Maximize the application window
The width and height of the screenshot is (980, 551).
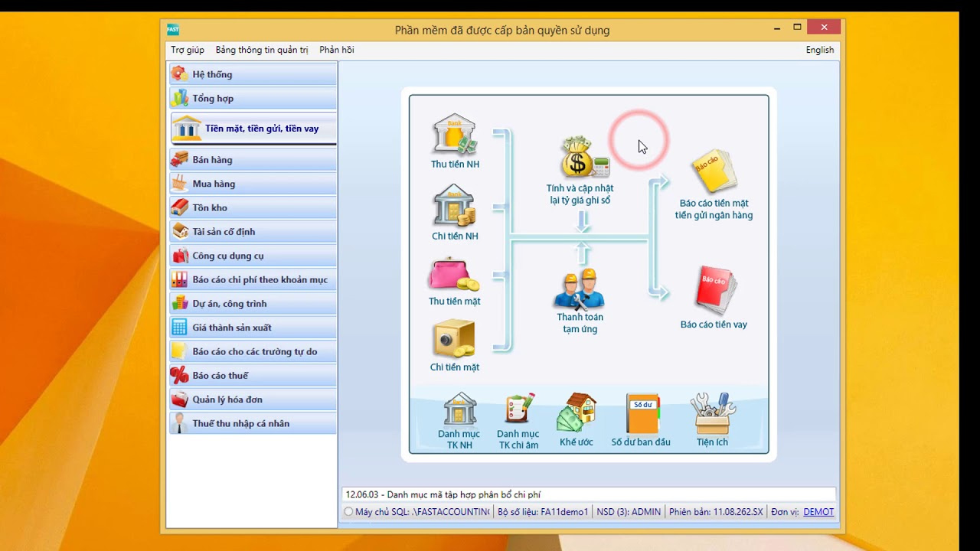coord(797,28)
